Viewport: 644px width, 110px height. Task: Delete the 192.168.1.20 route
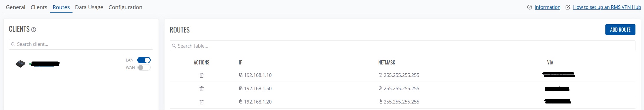point(202,102)
